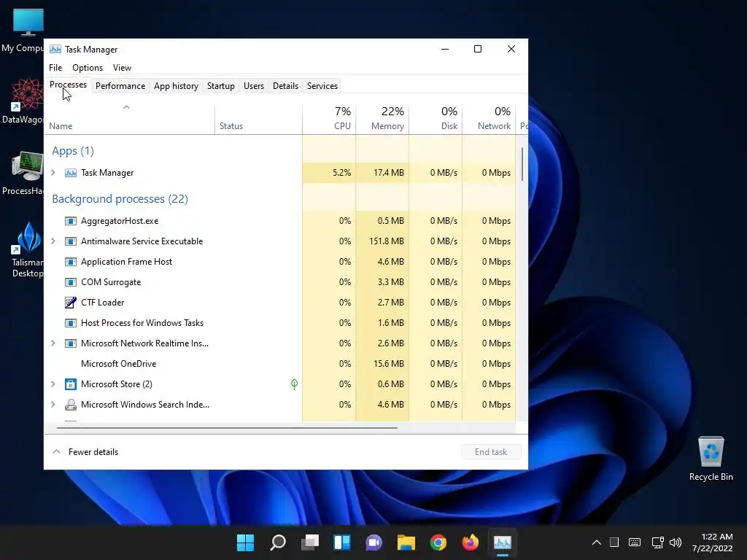Screen dimensions: 747x560
Task: Open the View menu
Action: pos(122,68)
